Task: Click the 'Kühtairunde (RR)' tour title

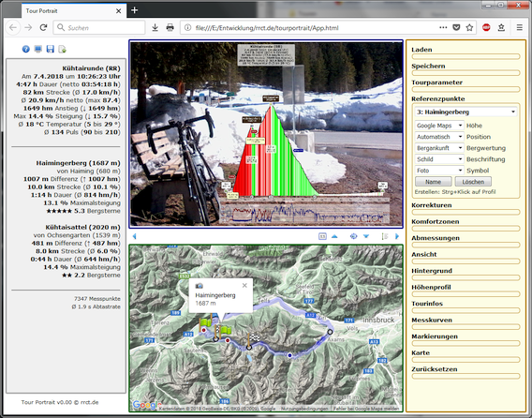Action: click(91, 68)
